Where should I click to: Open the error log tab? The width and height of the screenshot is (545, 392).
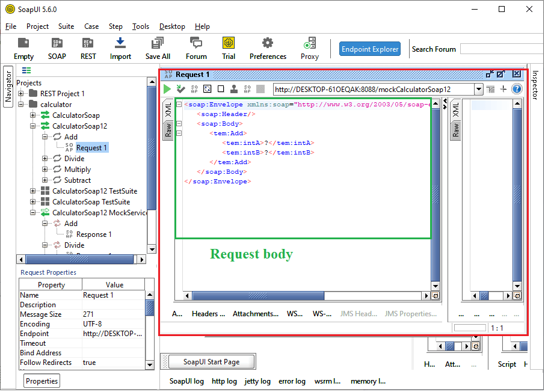click(x=292, y=381)
